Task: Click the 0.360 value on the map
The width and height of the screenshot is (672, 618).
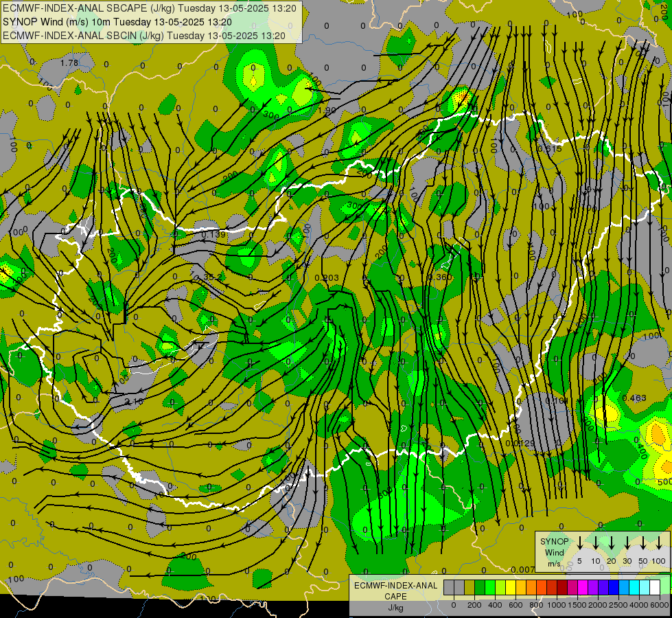Action: click(440, 277)
